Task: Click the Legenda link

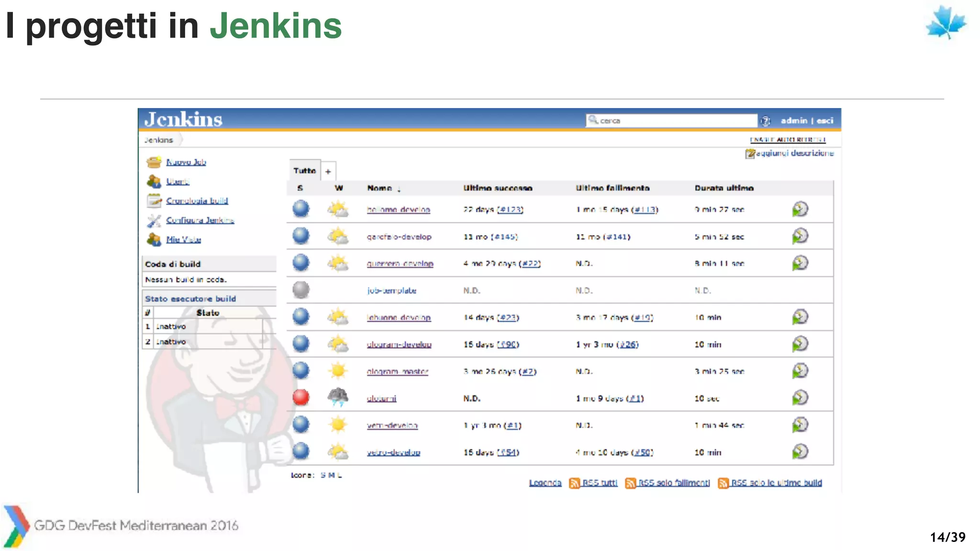Action: point(545,483)
